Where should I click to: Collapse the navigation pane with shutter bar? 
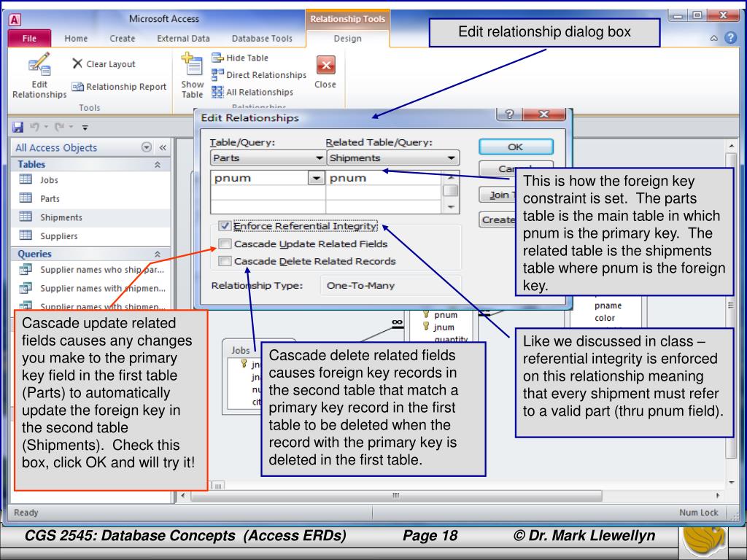[163, 147]
